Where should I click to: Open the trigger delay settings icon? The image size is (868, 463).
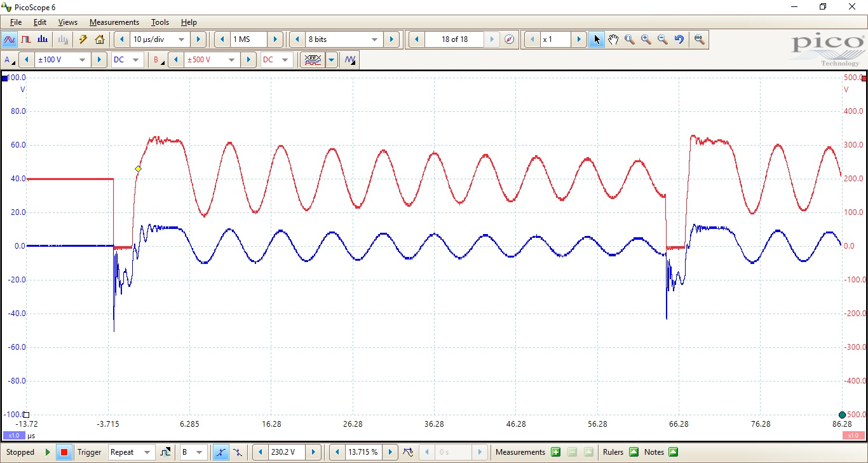click(x=408, y=452)
